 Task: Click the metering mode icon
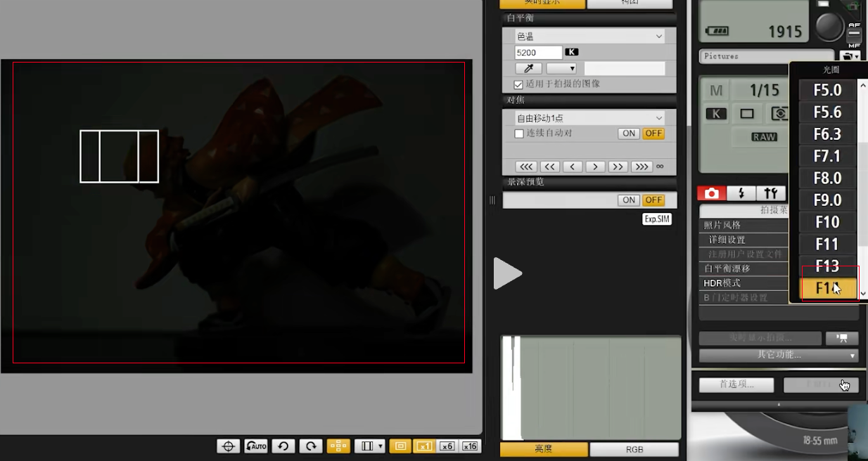(779, 113)
